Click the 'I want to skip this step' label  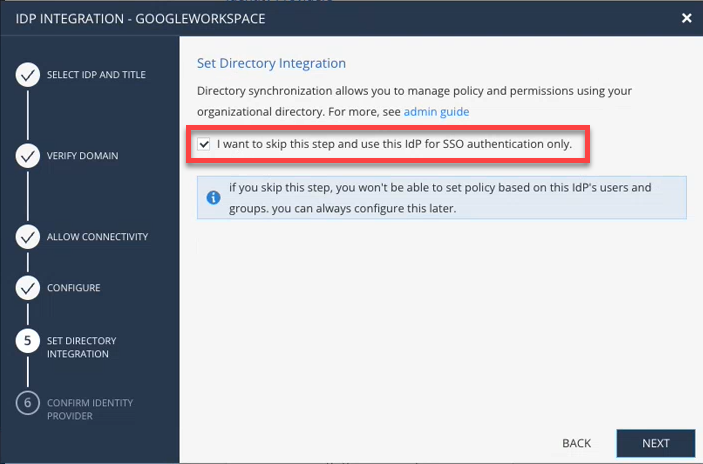pos(394,144)
